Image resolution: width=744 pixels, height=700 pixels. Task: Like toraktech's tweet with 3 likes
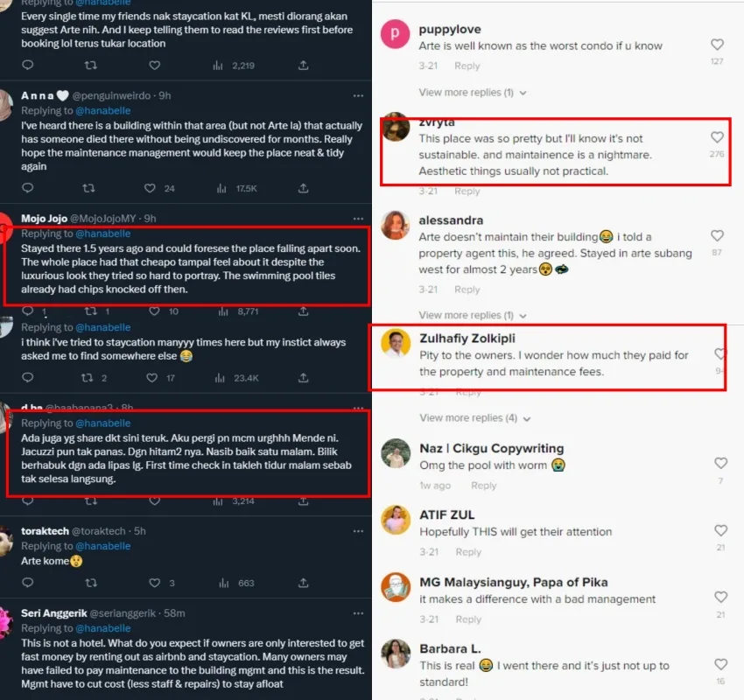coord(155,583)
